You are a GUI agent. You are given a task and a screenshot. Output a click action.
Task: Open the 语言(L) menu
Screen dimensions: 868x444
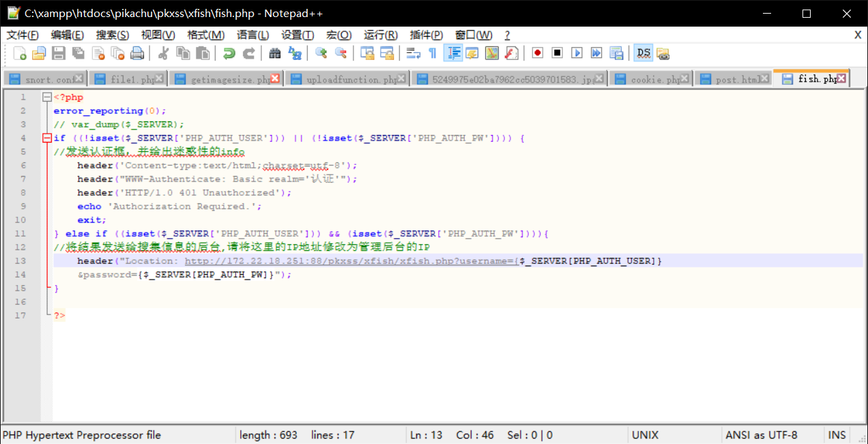(x=252, y=35)
